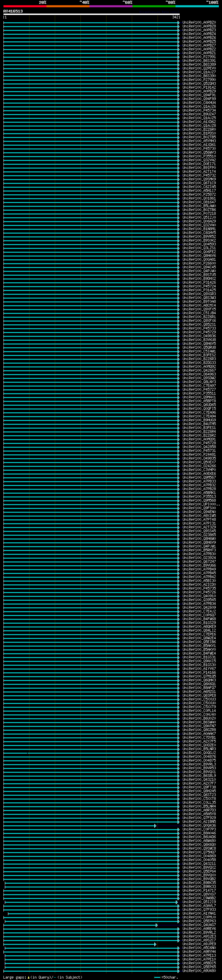The image size is (222, 980).
Task: Select hit label UniRef100_Q6T1C9
Action: click(199, 183)
